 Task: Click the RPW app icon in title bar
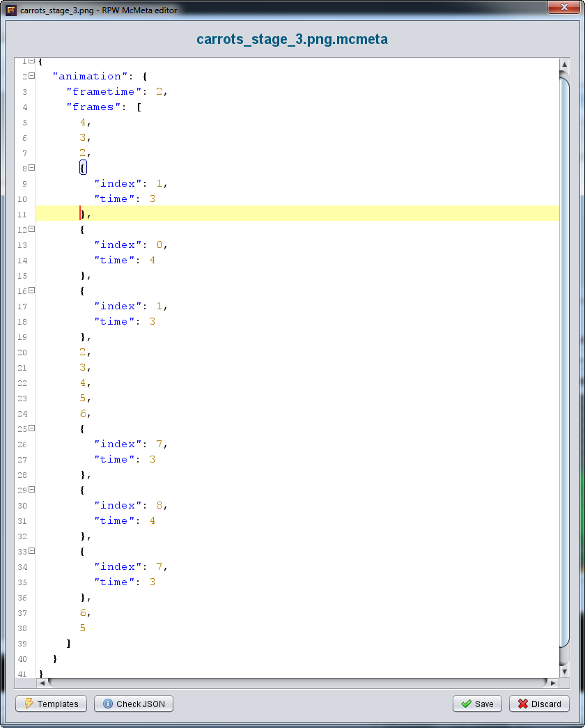(x=11, y=10)
